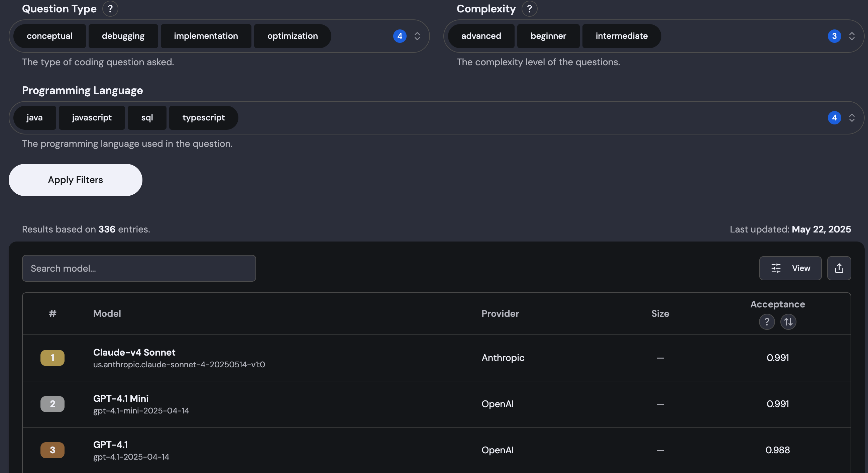Select the optimization question type chip

pos(293,36)
